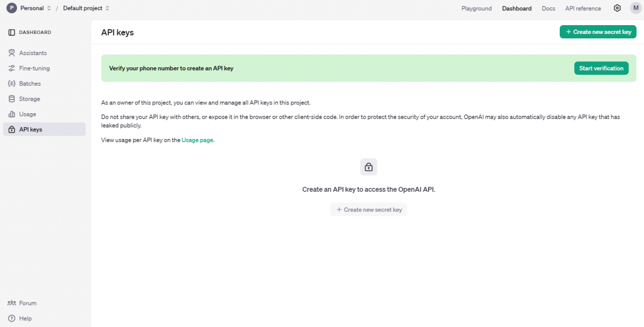644x327 pixels.
Task: Click the Verify your phone number banner text
Action: pyautogui.click(x=171, y=68)
